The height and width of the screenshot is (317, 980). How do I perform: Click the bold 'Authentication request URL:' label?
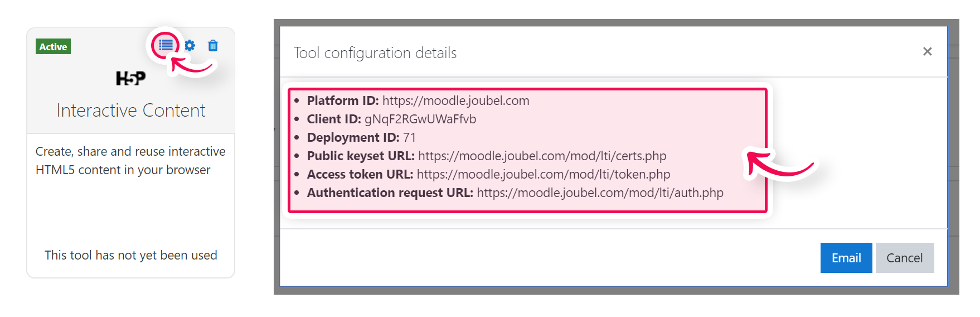pyautogui.click(x=390, y=193)
